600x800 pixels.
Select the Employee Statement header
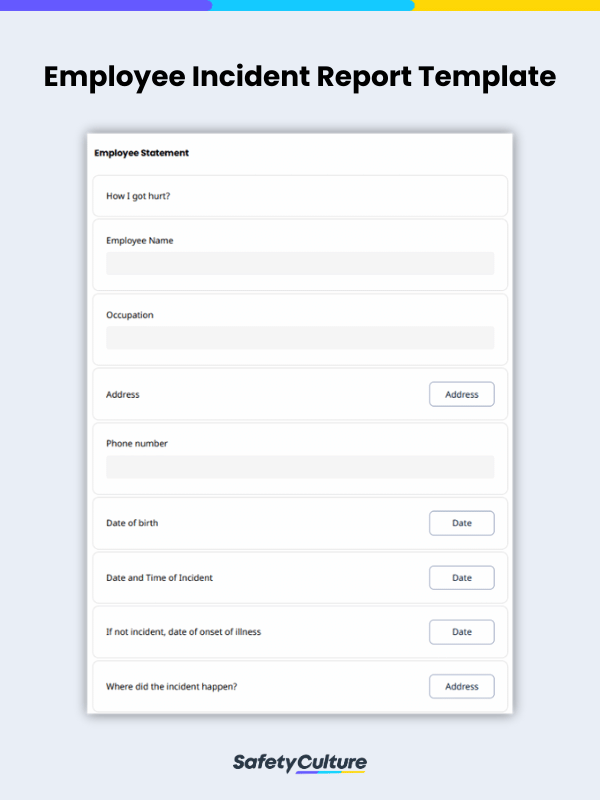(x=140, y=153)
